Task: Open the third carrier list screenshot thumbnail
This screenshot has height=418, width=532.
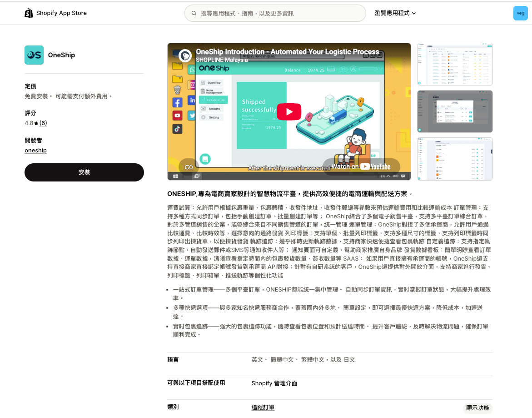Action: point(455,159)
